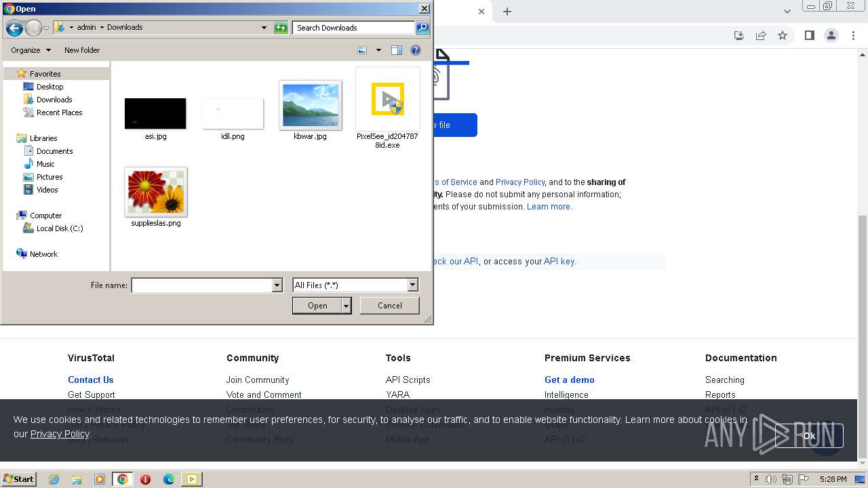Click the Search Downloads field
The width and height of the screenshot is (868, 488).
point(354,28)
